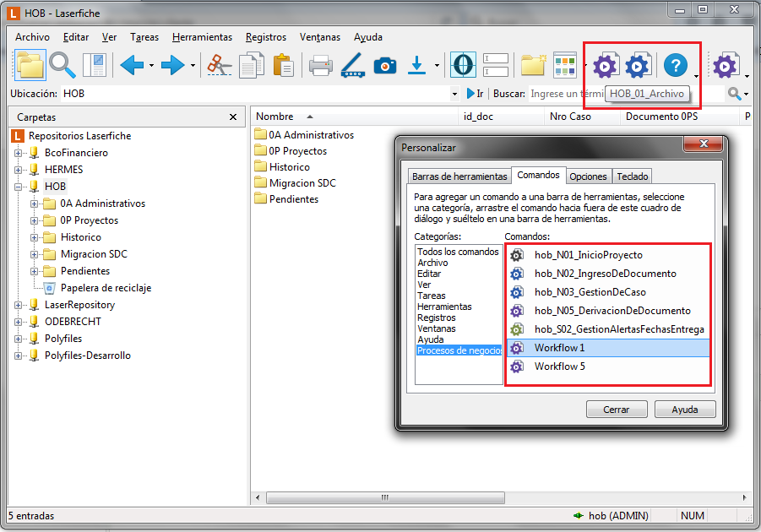Start a scan with the scanner icon

353,65
